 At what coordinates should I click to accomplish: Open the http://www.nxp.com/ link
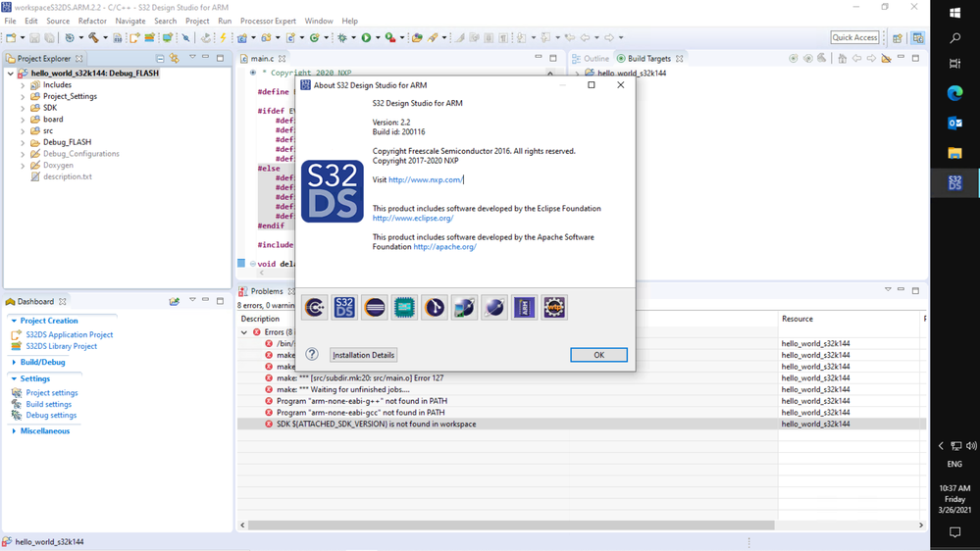[x=426, y=180]
